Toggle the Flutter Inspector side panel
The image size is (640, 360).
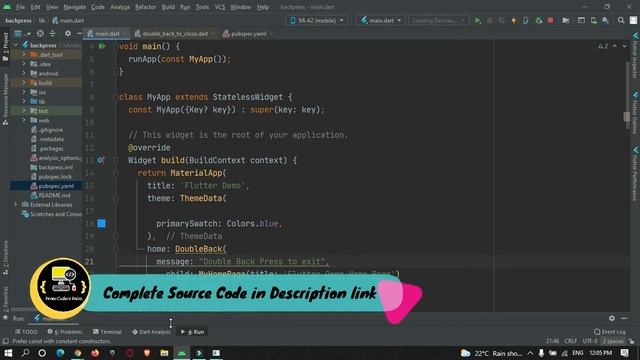635,56
